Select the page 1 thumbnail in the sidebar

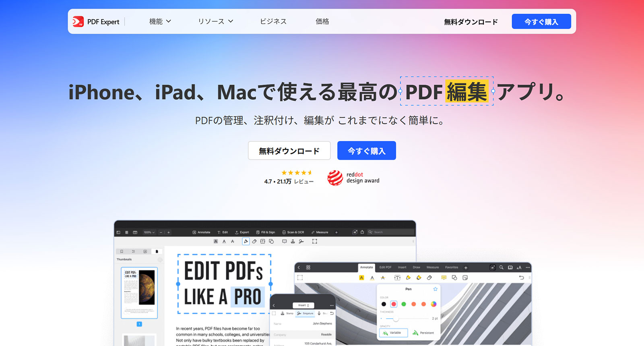(x=139, y=293)
